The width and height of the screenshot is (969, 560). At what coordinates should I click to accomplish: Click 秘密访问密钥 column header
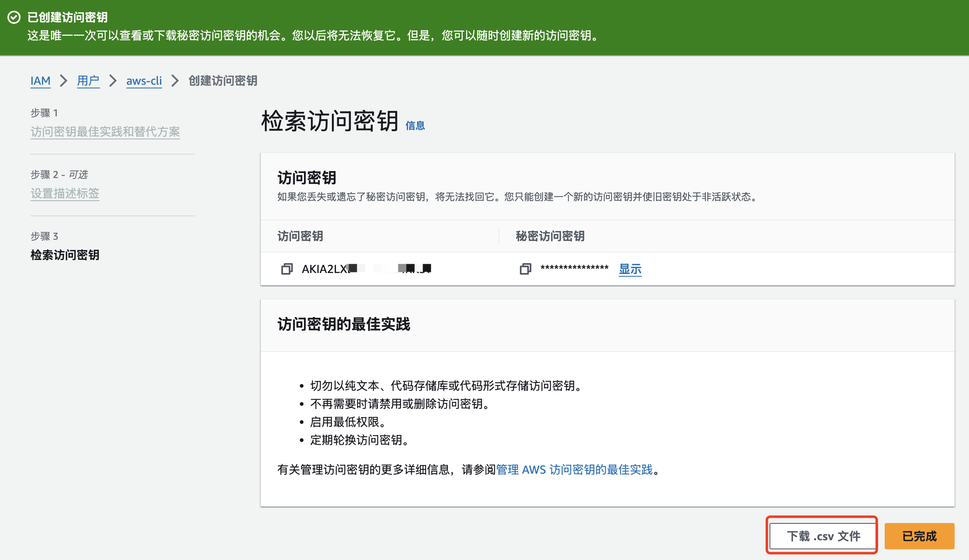point(550,236)
